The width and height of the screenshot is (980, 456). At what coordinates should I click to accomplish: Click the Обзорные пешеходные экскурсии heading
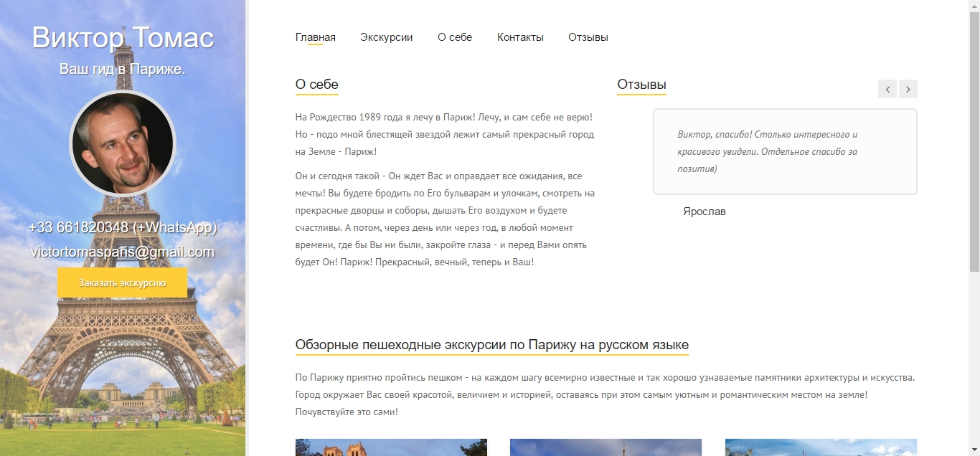click(x=492, y=345)
